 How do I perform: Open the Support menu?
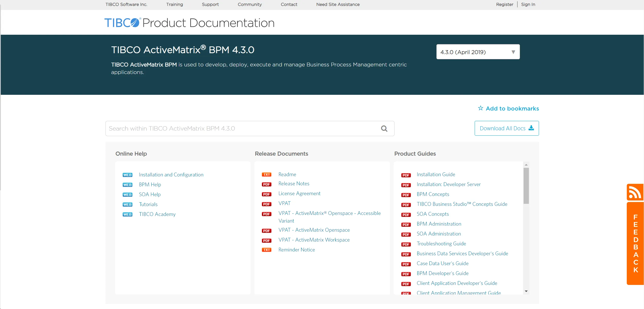point(210,4)
